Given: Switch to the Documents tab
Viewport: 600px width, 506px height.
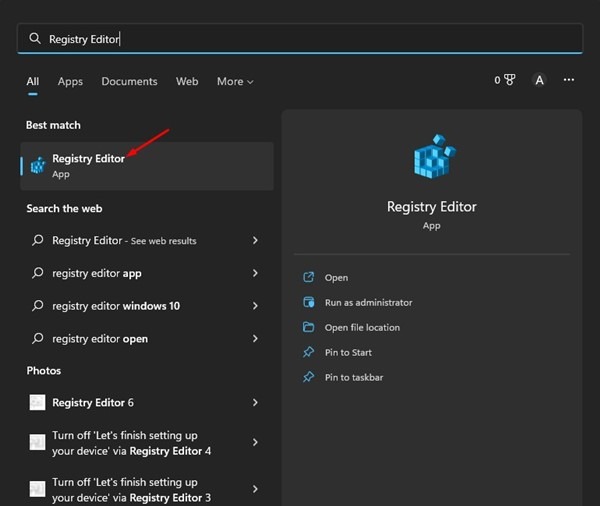Looking at the screenshot, I should pyautogui.click(x=129, y=81).
